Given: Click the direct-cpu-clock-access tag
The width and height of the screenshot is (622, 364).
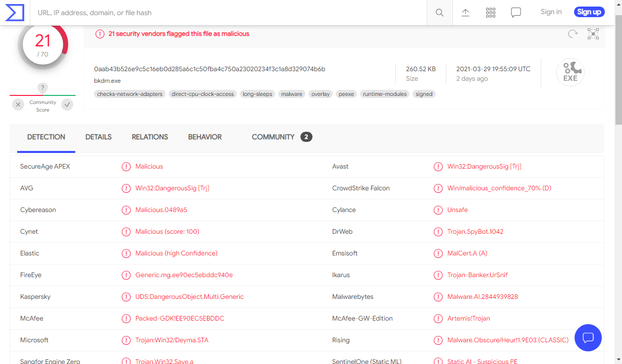Looking at the screenshot, I should (202, 94).
